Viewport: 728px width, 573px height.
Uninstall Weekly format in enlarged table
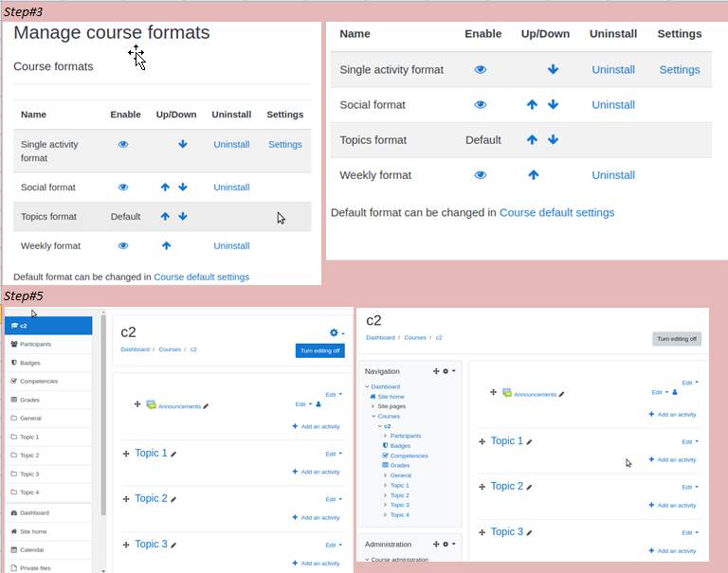pos(613,175)
